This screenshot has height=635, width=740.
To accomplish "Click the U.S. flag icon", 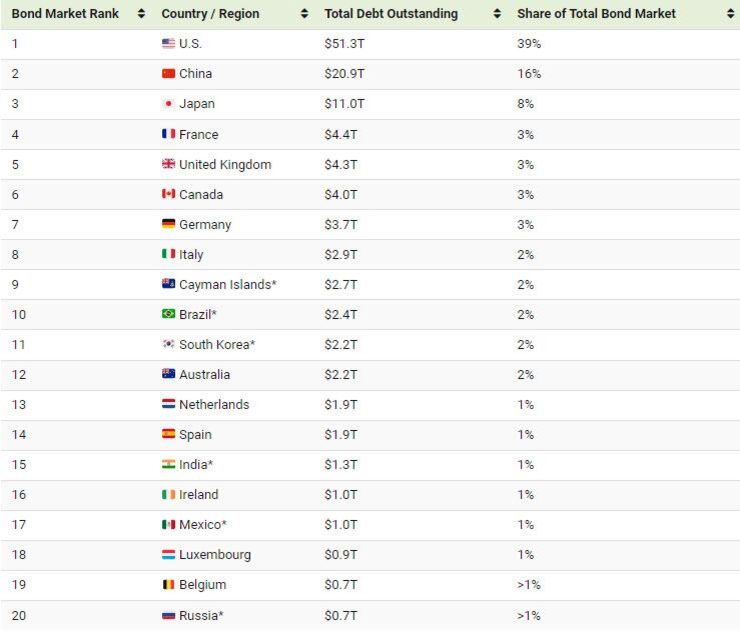I will pos(168,43).
